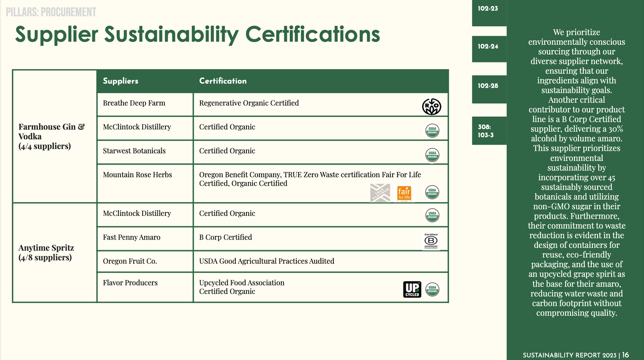The height and width of the screenshot is (360, 644).
Task: Click the Certification column header
Action: click(223, 81)
